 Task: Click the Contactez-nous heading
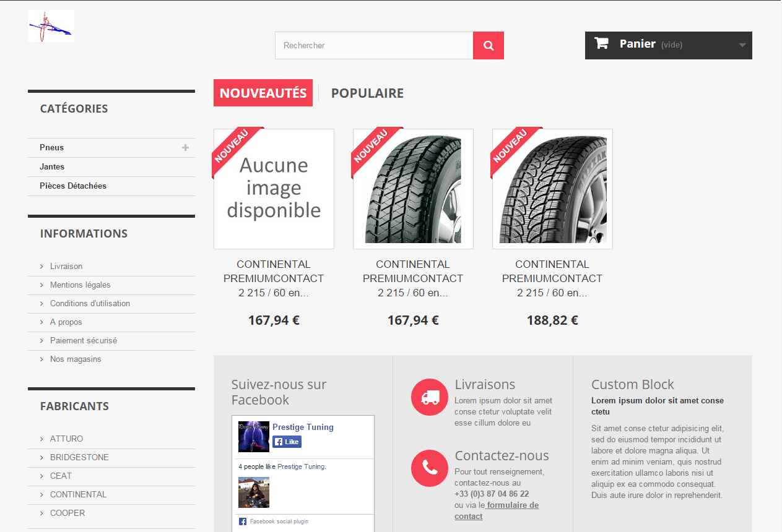click(502, 455)
